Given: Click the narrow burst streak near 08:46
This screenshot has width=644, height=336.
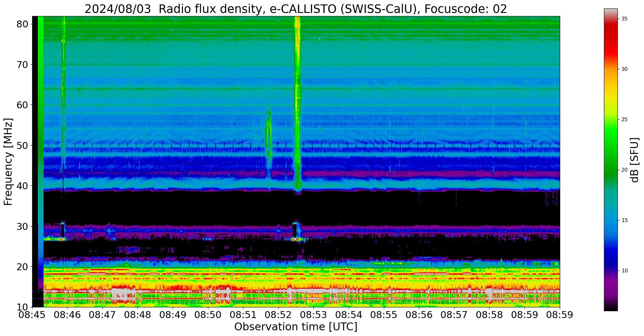Looking at the screenshot, I should tap(63, 104).
